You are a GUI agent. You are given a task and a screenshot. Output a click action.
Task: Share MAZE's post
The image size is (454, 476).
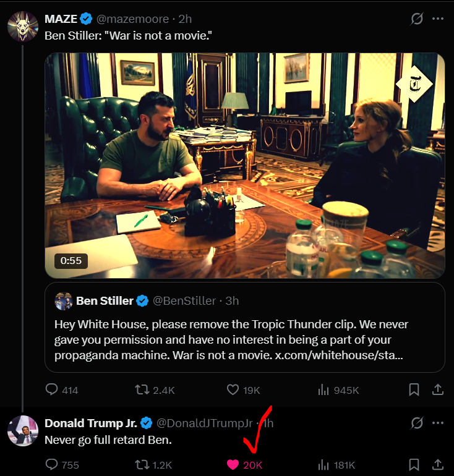[x=437, y=390]
